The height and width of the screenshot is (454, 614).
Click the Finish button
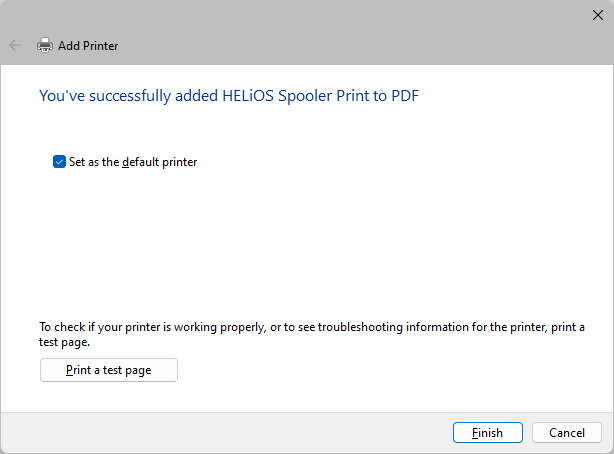pos(488,432)
